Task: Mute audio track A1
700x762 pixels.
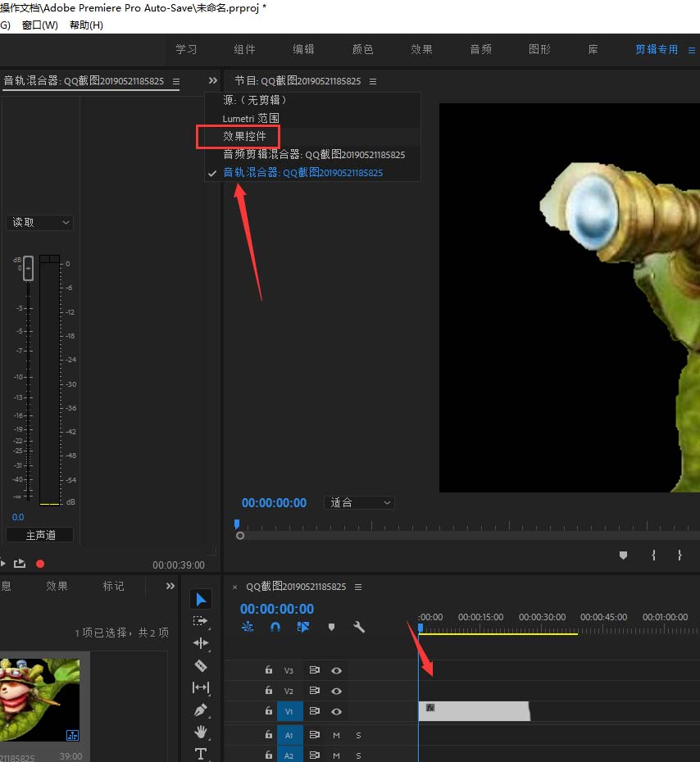Action: (337, 735)
